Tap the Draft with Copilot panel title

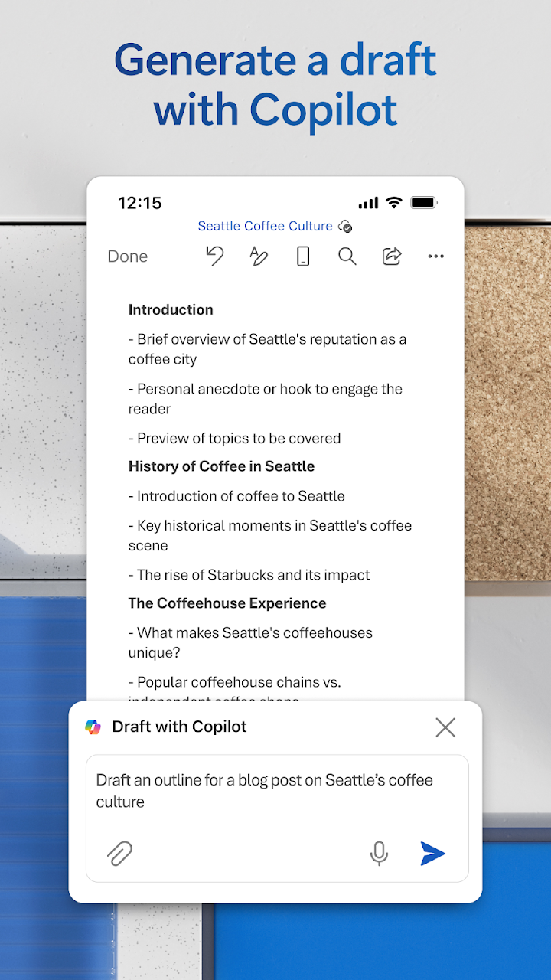click(x=179, y=727)
